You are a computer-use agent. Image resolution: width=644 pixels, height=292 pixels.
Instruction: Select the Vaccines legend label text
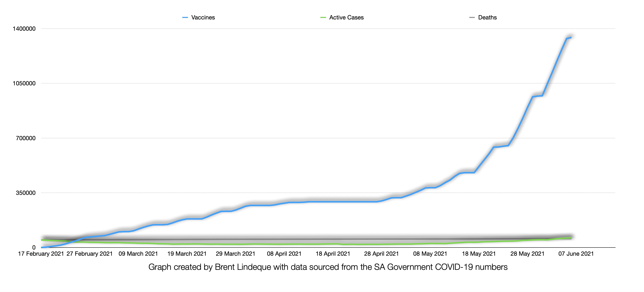tap(203, 17)
